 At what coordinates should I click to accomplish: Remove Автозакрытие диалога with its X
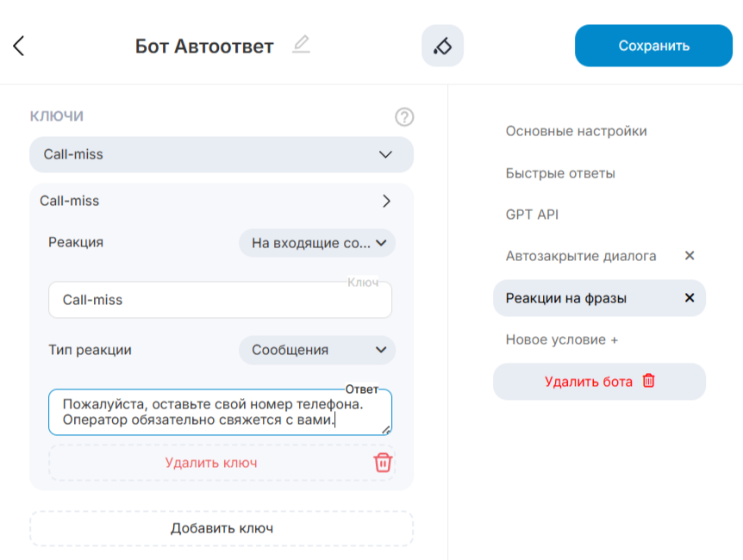point(689,256)
